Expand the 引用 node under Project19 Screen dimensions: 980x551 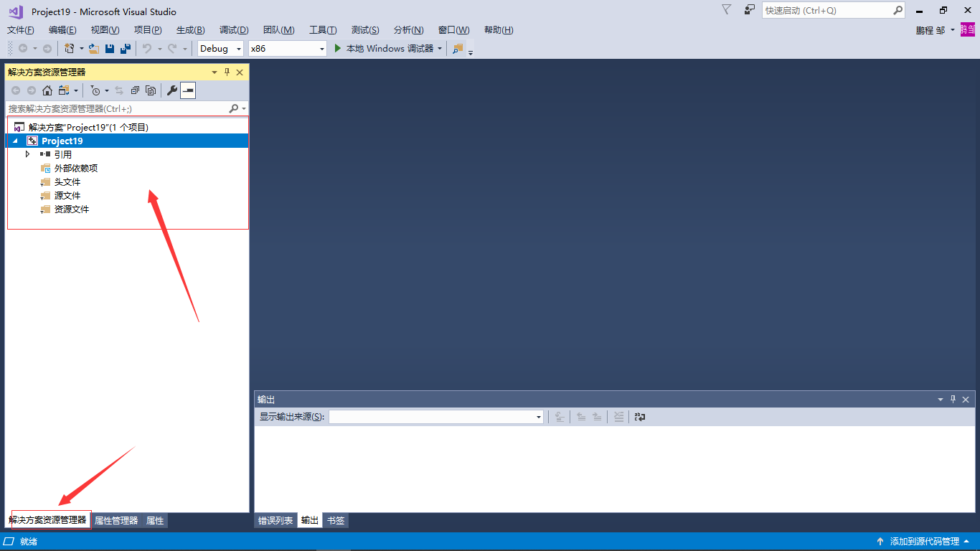(x=28, y=154)
